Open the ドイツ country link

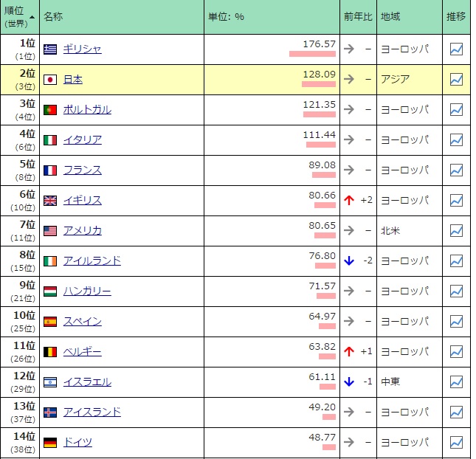point(77,442)
